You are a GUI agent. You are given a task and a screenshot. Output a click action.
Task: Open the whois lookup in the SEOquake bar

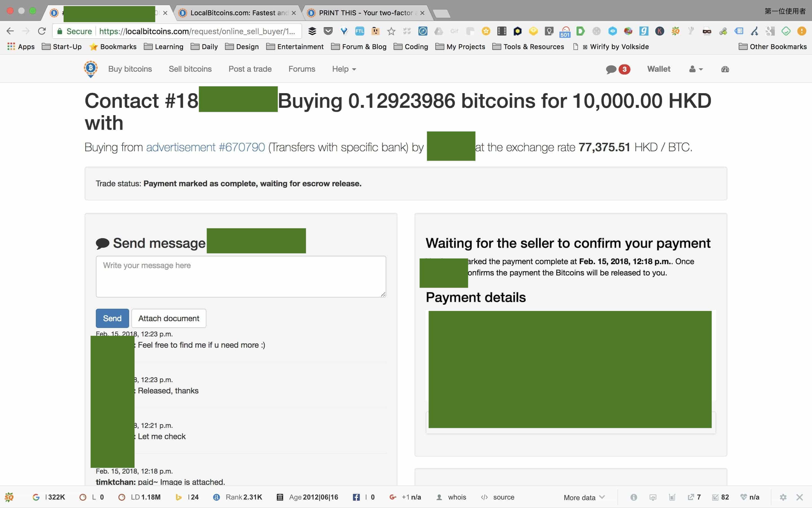point(451,497)
